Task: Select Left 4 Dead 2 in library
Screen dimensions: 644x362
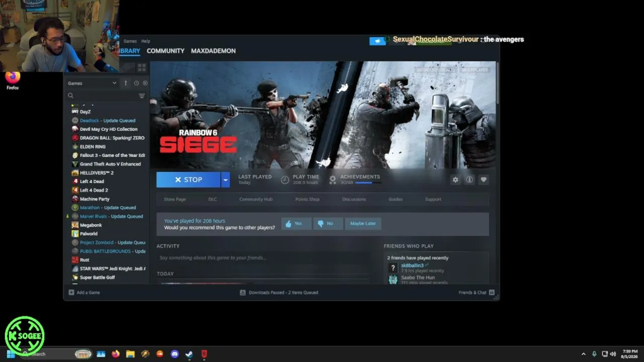Action: tap(94, 190)
